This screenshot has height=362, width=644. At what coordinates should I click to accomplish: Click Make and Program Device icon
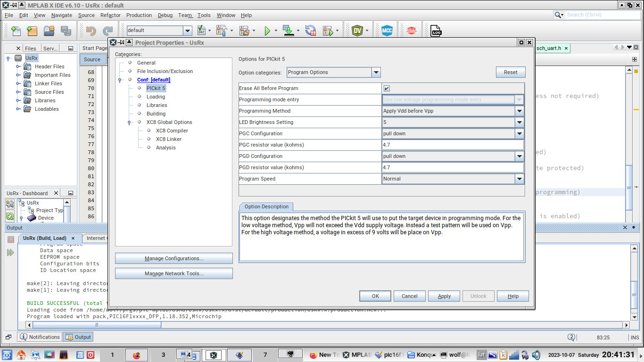point(288,31)
